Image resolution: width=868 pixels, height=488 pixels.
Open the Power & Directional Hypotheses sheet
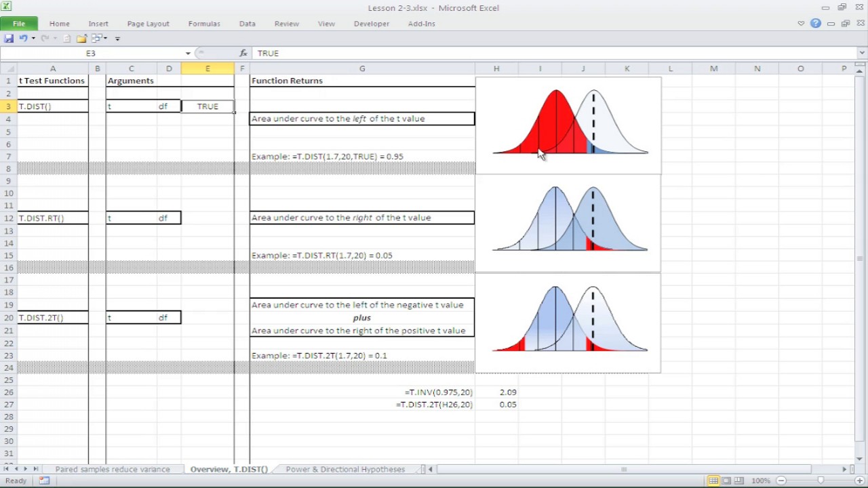(345, 469)
